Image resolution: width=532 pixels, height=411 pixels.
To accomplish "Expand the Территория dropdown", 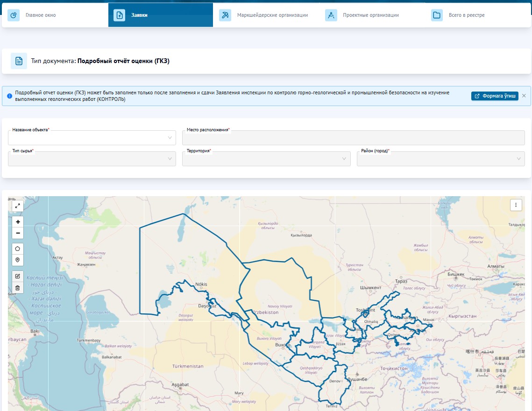I will (x=266, y=159).
